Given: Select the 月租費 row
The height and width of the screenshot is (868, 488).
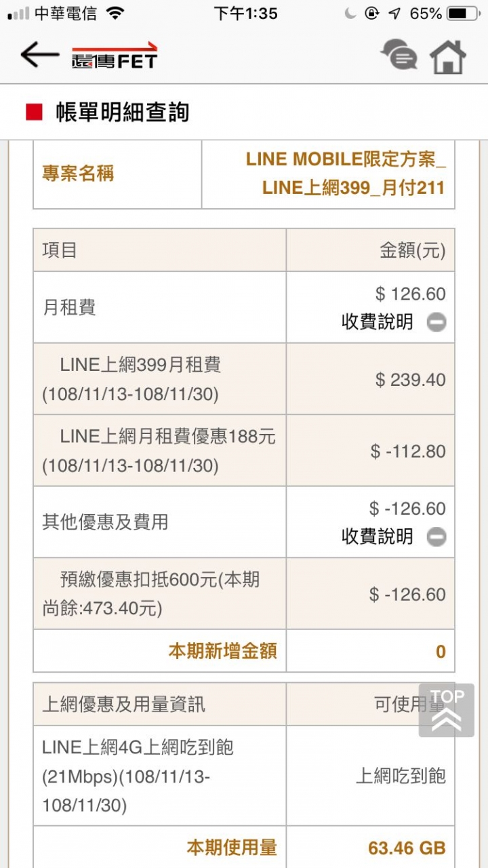Looking at the screenshot, I should (244, 307).
